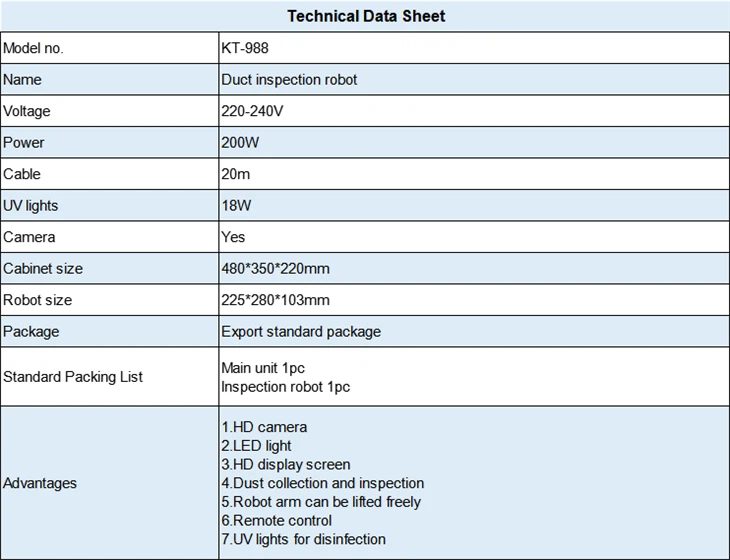This screenshot has width=730, height=560.
Task: Select the UV lights label cell
Action: (110, 205)
